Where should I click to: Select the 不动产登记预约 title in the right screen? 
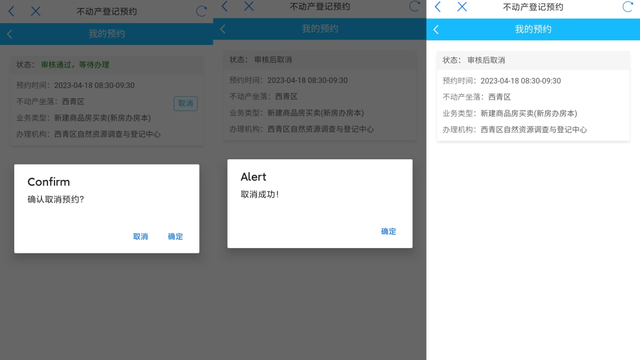point(533,7)
